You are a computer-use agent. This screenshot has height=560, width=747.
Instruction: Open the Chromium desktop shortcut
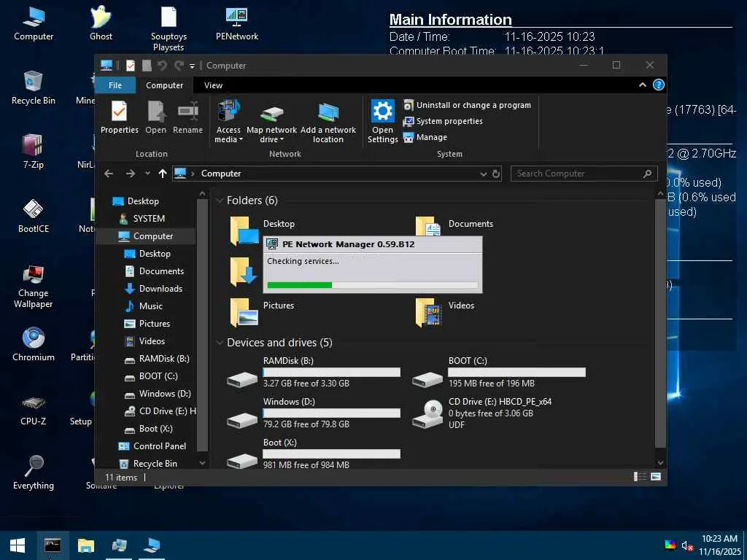click(x=34, y=344)
